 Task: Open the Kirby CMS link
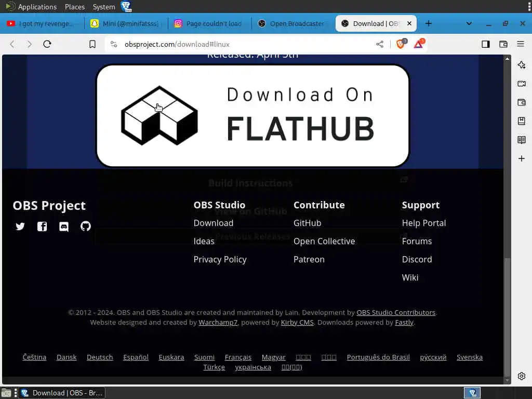(x=297, y=322)
